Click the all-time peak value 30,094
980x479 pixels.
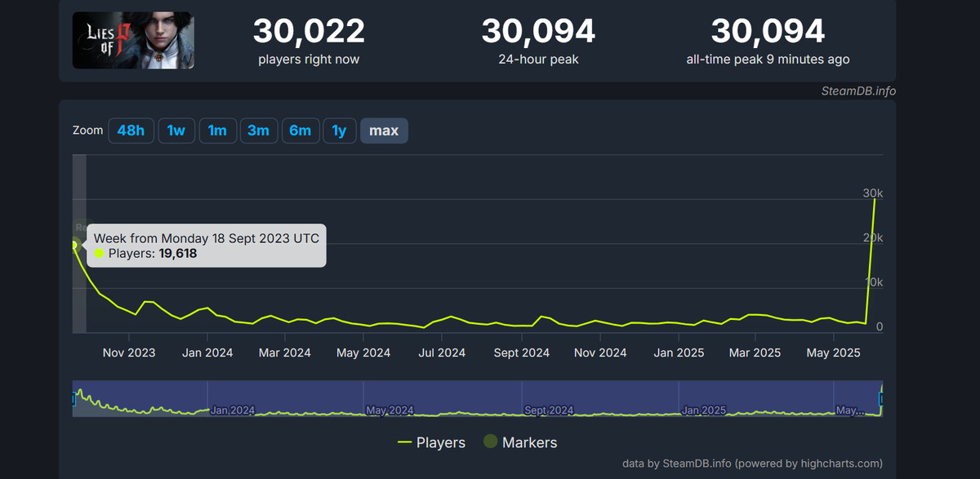768,30
